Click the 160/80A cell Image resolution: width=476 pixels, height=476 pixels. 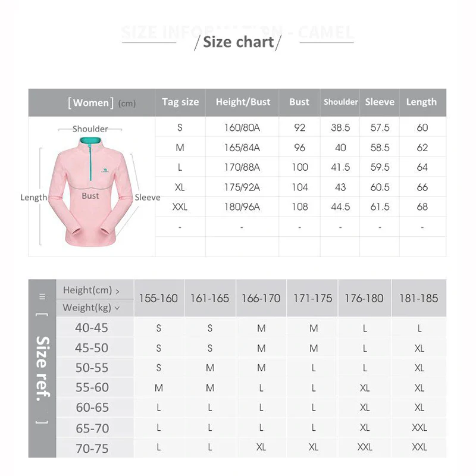pos(242,127)
